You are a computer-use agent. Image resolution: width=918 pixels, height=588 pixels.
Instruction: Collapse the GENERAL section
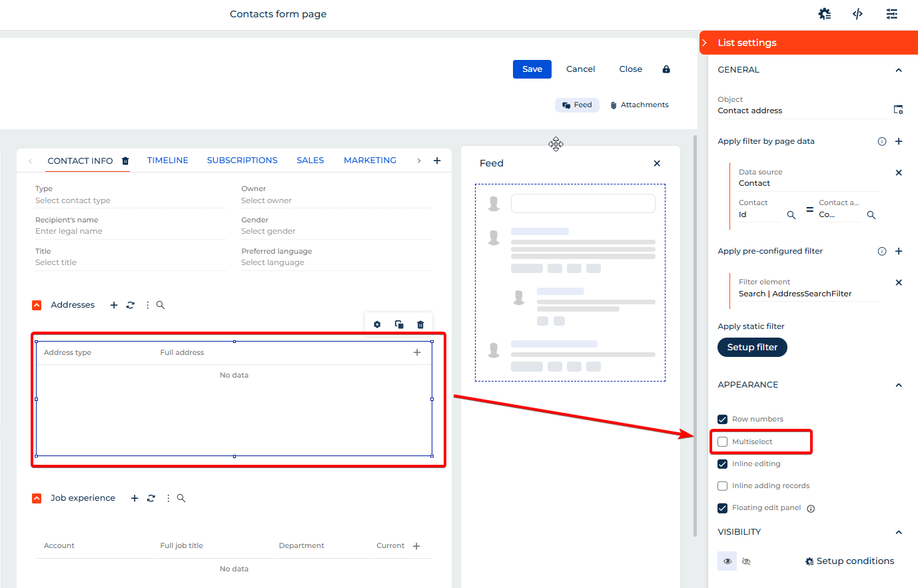pos(899,70)
